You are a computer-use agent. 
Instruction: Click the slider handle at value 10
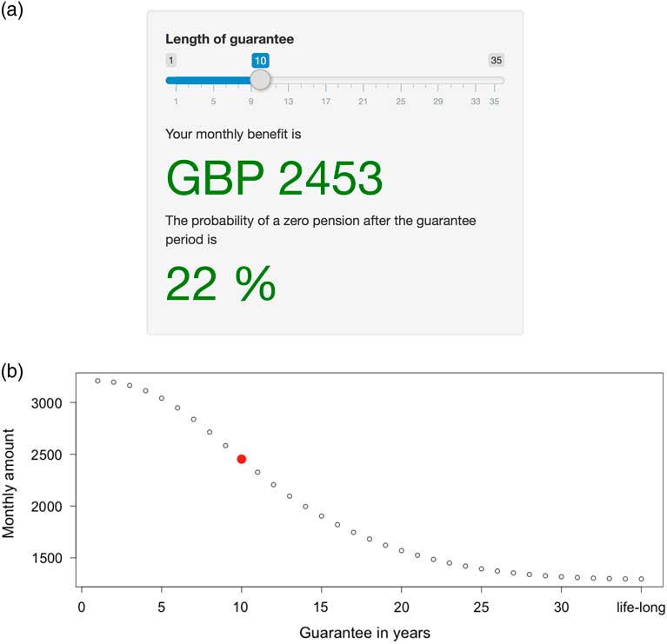pos(260,80)
